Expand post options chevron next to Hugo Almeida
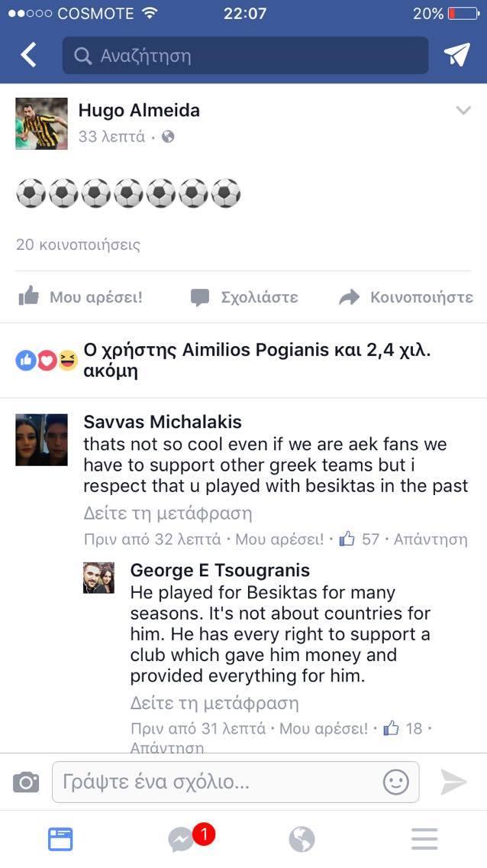This screenshot has width=487, height=868. coord(463,110)
